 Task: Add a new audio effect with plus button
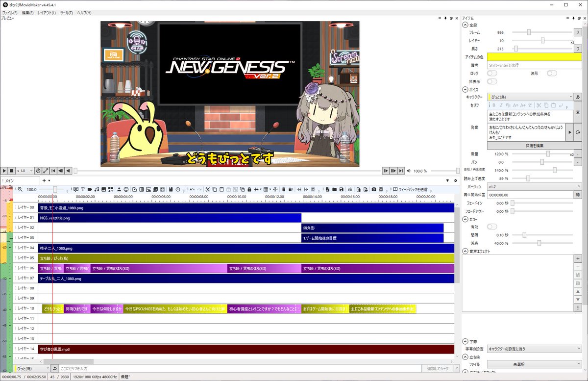point(578,258)
